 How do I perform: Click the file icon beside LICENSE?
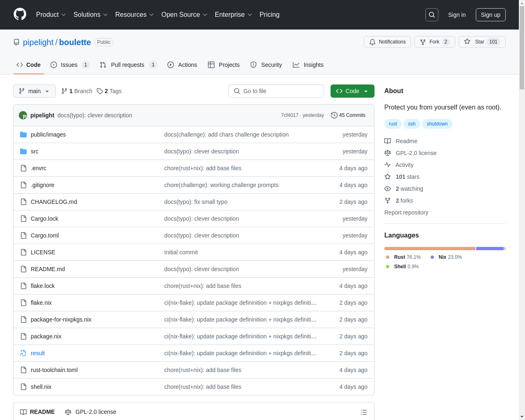[x=23, y=252]
